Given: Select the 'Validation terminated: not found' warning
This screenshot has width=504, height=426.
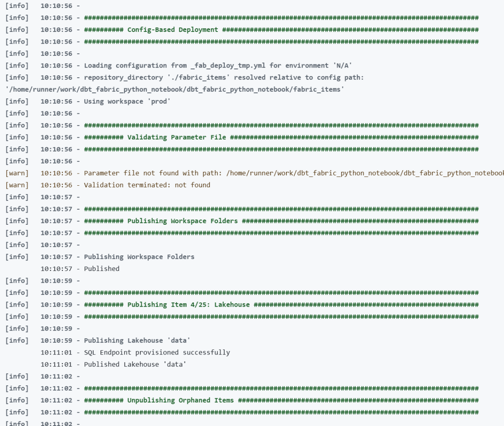Looking at the screenshot, I should [x=147, y=185].
